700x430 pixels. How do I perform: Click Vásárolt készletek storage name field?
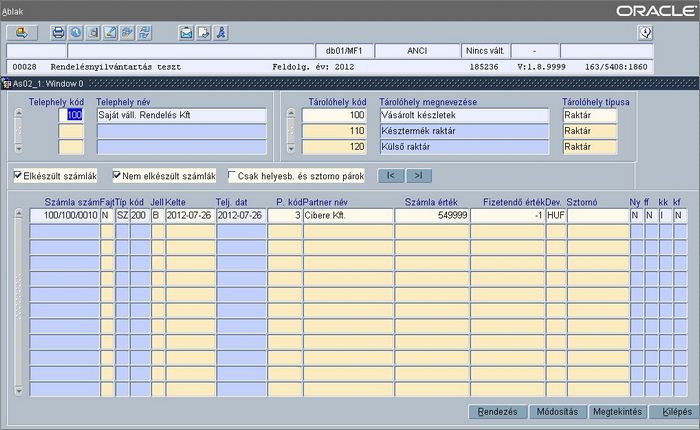(464, 115)
